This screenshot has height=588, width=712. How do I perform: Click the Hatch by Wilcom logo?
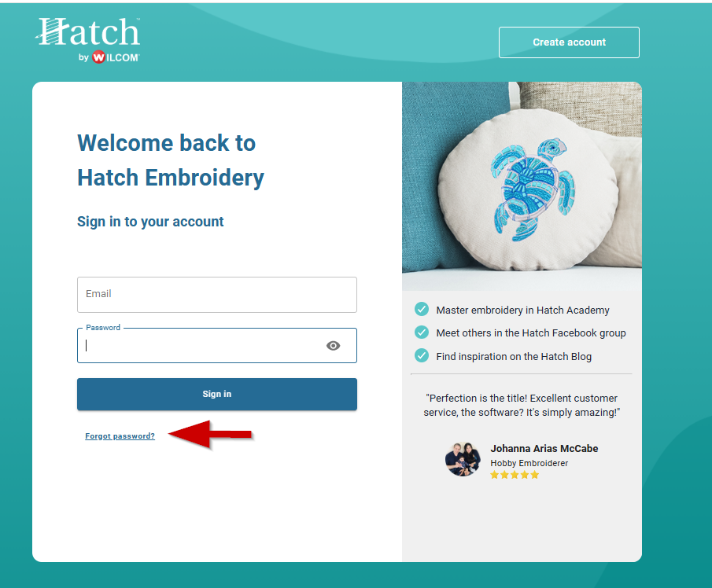coord(87,40)
